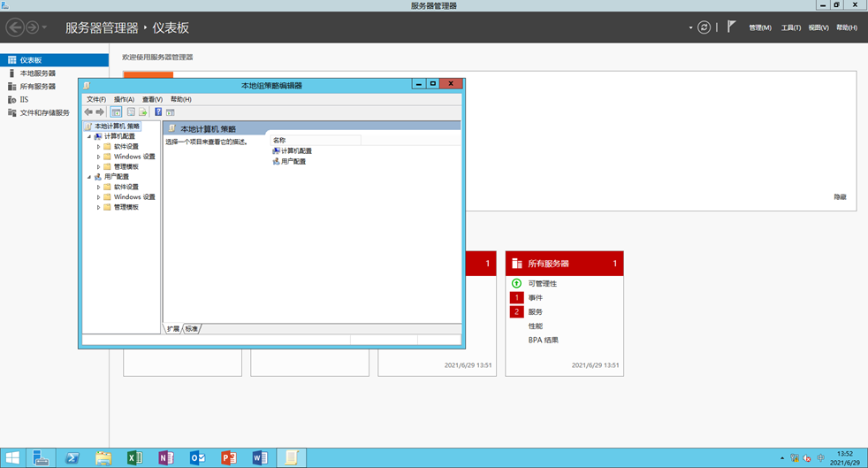This screenshot has width=868, height=468.
Task: Click the 隐藏 link in welcome panel
Action: tap(839, 197)
